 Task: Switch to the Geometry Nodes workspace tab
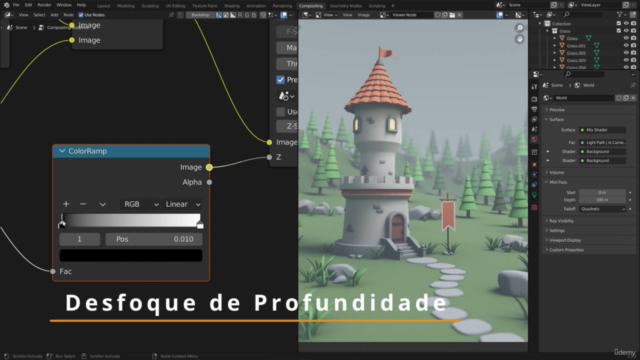345,6
